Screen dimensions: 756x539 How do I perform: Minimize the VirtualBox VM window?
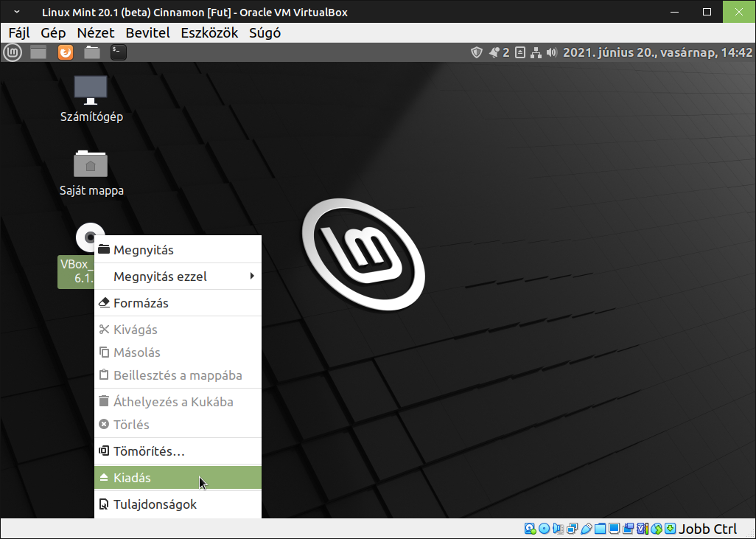click(674, 12)
